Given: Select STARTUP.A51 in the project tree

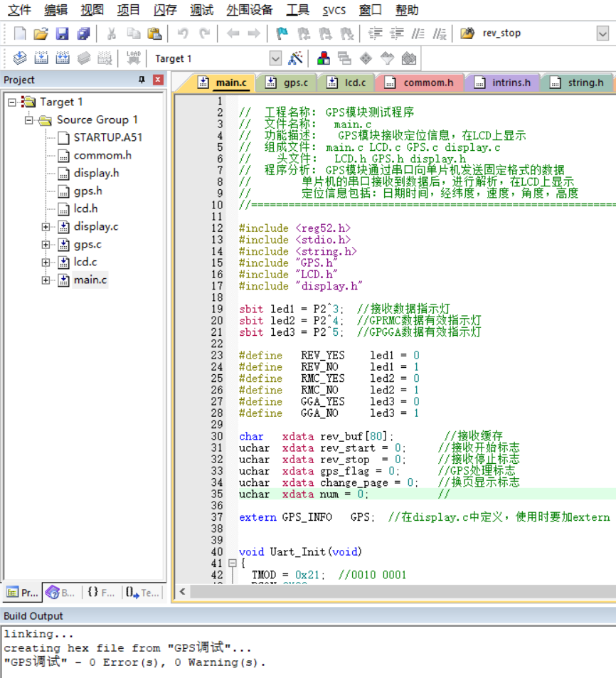Looking at the screenshot, I should 107,137.
